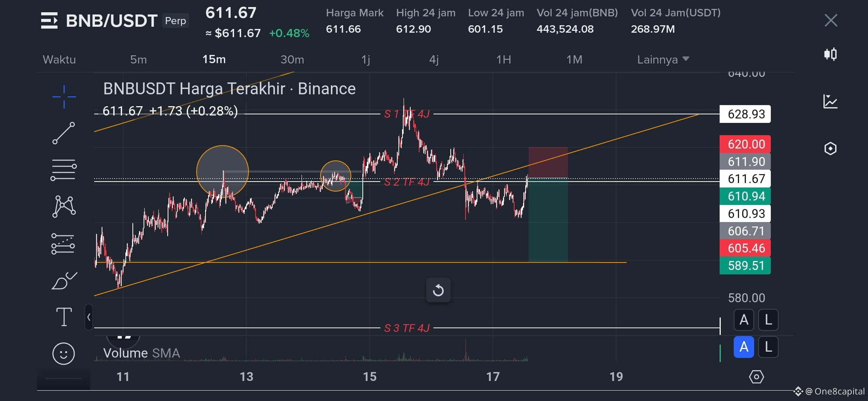Click the green 610.94 price label
The image size is (868, 401).
pos(745,196)
